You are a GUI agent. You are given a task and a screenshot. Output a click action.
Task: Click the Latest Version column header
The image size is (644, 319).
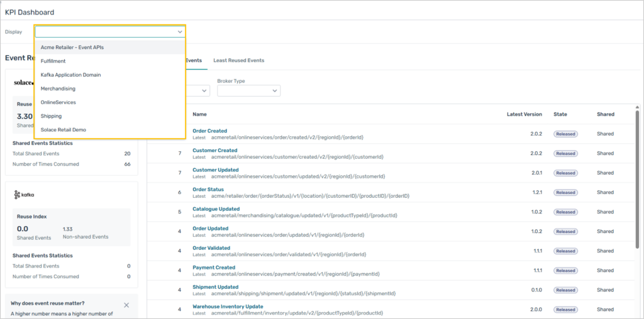[x=524, y=114]
